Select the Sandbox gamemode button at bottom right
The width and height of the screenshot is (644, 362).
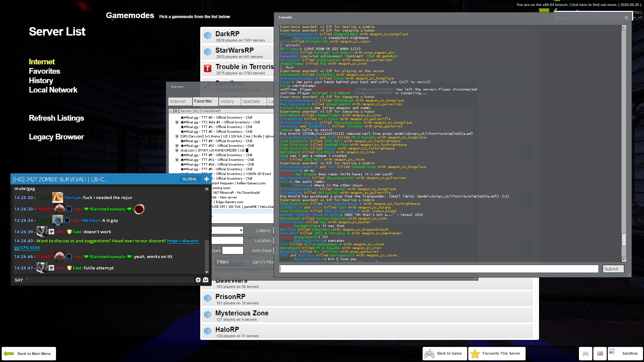coord(625,354)
